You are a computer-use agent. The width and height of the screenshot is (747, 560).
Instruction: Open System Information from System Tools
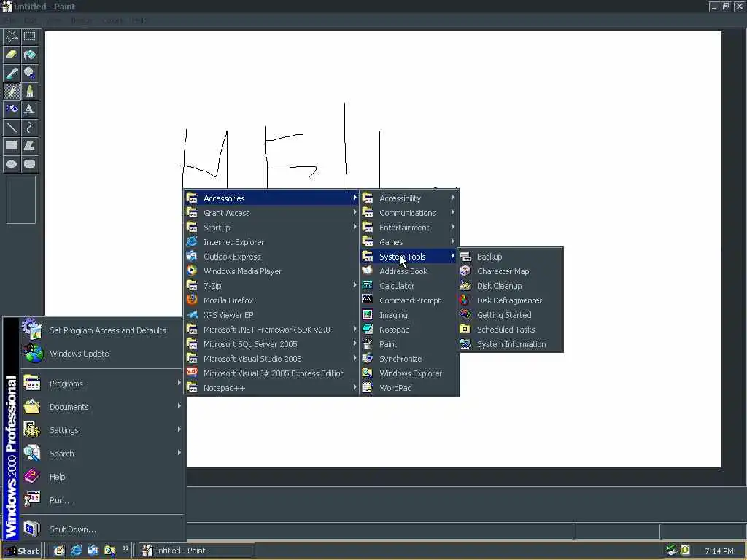pos(510,344)
